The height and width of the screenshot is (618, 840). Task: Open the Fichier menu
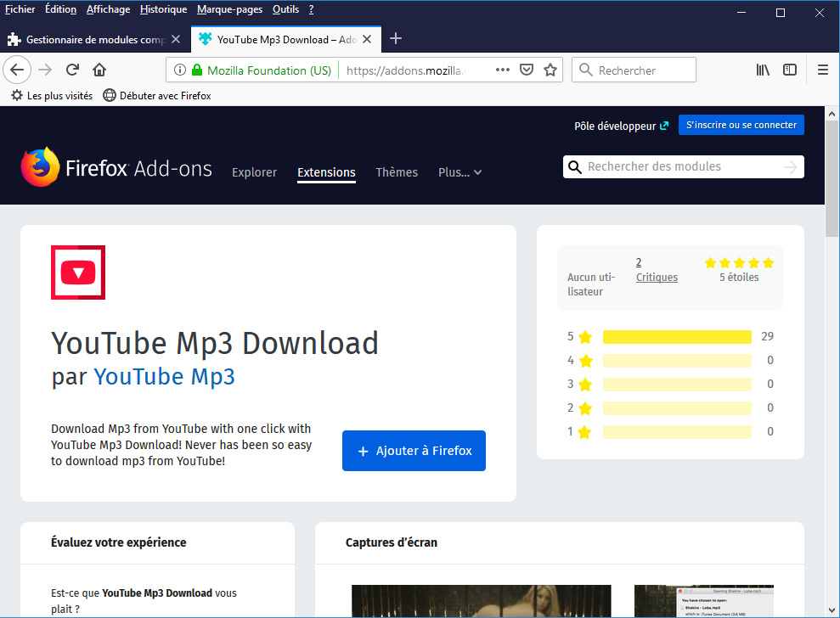tap(20, 9)
